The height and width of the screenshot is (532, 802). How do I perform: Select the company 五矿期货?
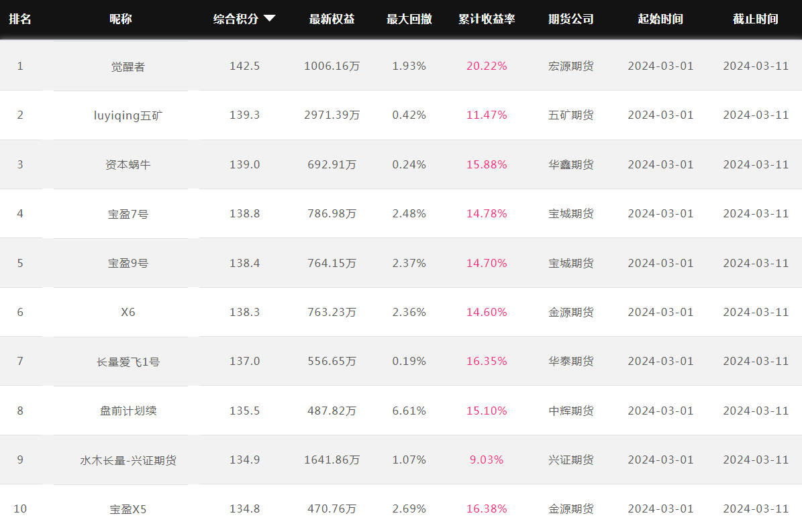571,115
